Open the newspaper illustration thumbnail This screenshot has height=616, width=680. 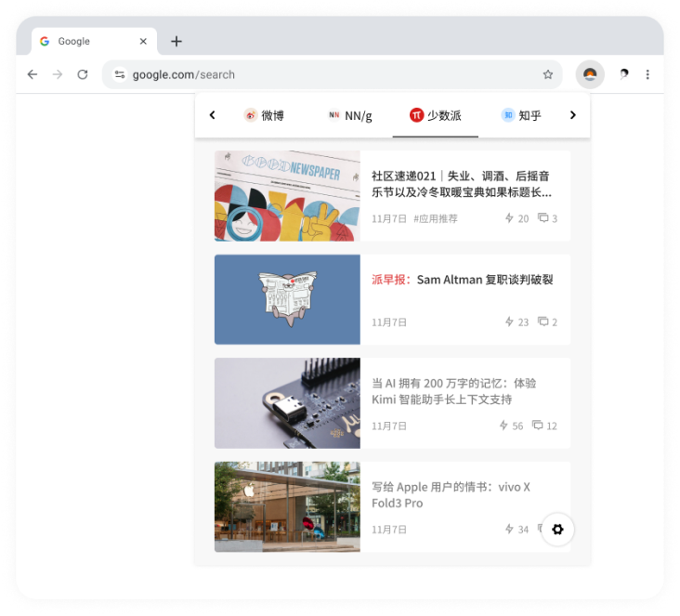(287, 196)
